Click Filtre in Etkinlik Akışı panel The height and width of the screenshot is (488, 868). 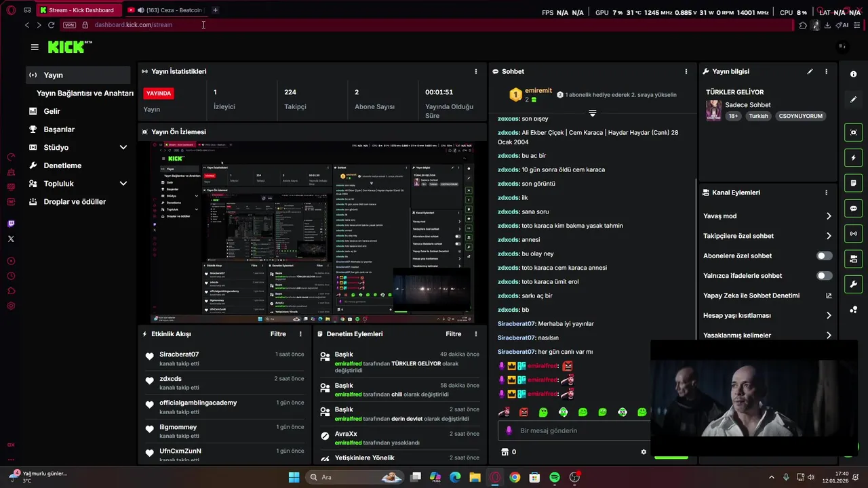click(x=278, y=334)
